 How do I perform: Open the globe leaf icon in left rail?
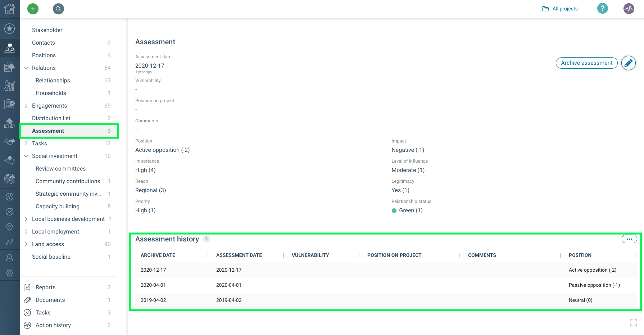[x=10, y=178]
